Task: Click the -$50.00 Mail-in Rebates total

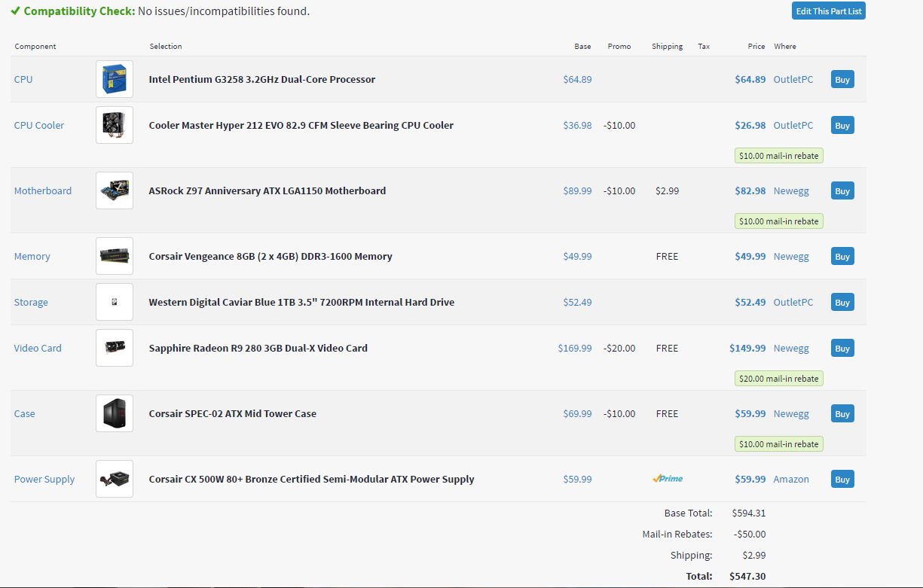Action: pos(749,534)
